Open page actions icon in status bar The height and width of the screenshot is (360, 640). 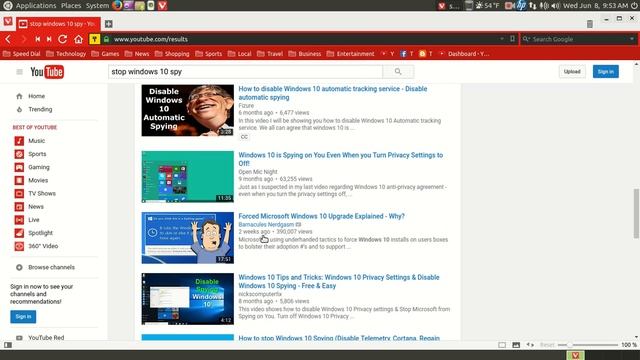(x=530, y=345)
